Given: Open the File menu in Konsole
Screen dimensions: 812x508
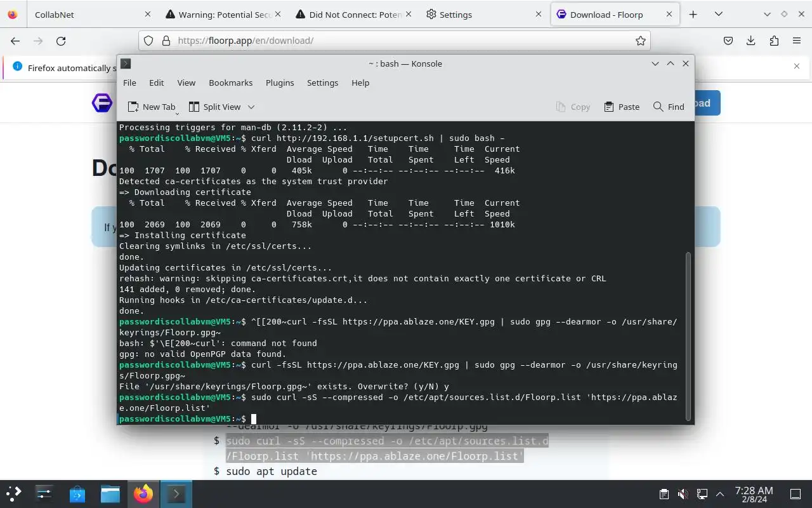Looking at the screenshot, I should pos(129,83).
